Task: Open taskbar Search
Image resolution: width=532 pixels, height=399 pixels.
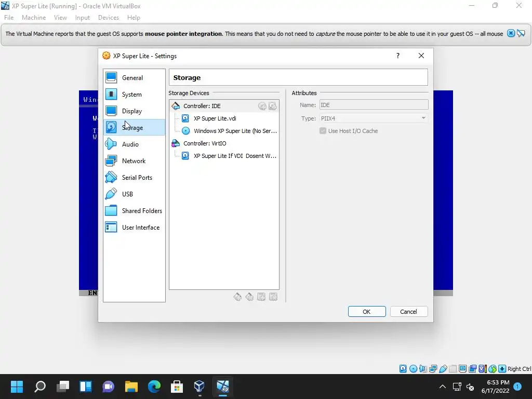Action: click(x=40, y=387)
